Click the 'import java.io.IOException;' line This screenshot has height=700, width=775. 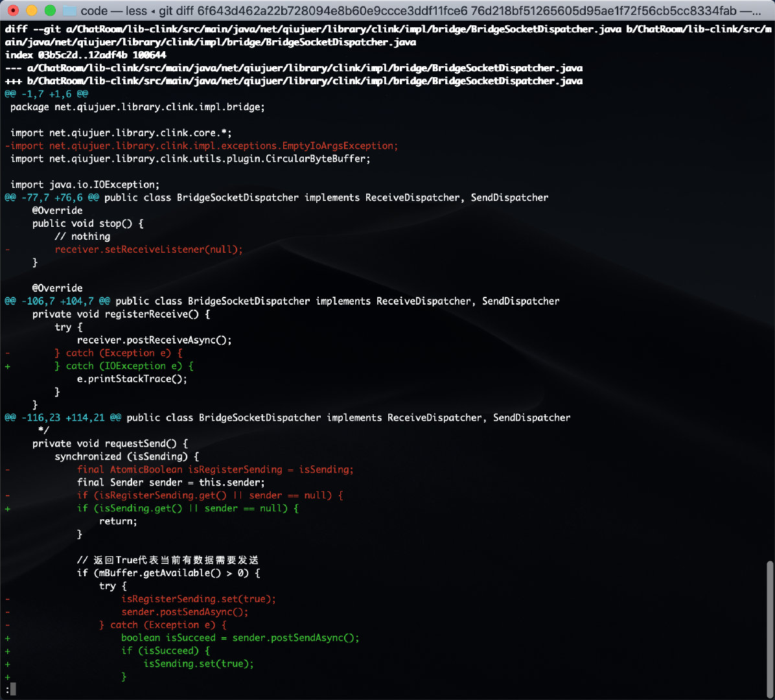pyautogui.click(x=85, y=184)
